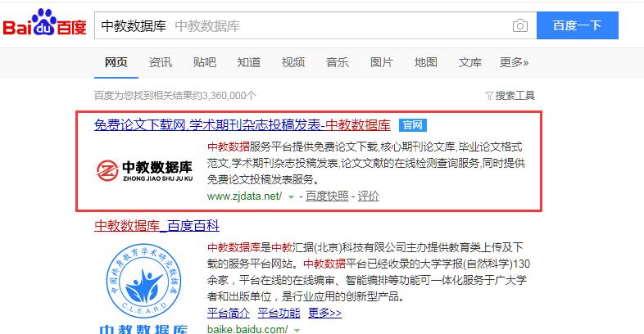Open the C.L.E.A.R.D round logo thumbnail

pyautogui.click(x=143, y=280)
